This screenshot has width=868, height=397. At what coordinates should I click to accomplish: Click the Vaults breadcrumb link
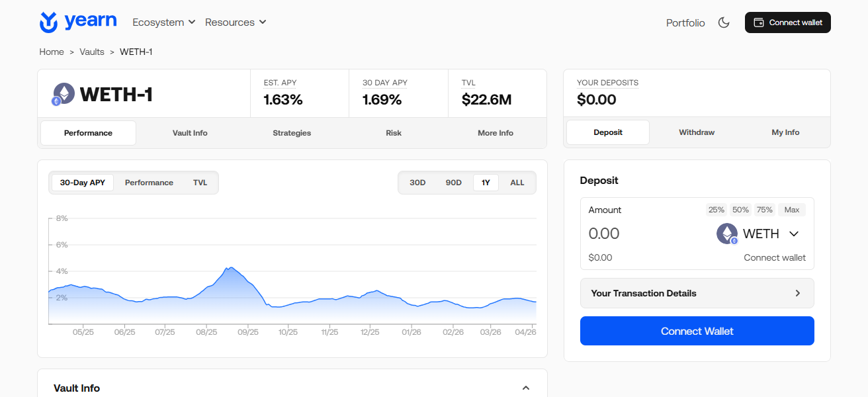pos(92,52)
